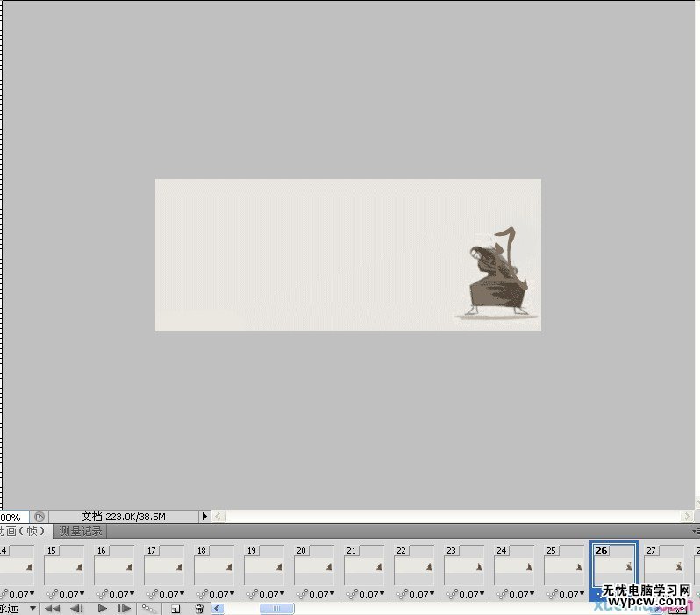Click the status bar preview icon beside zoom

[39, 517]
